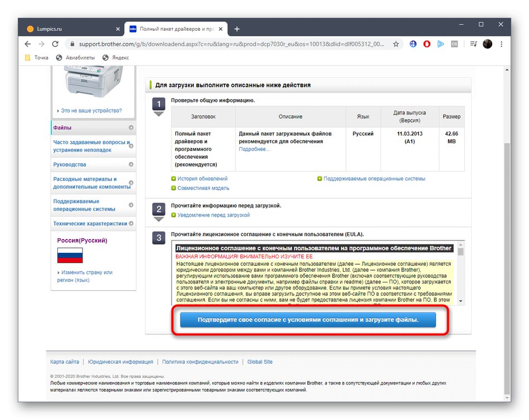Open a new tab with plus button

tap(237, 29)
